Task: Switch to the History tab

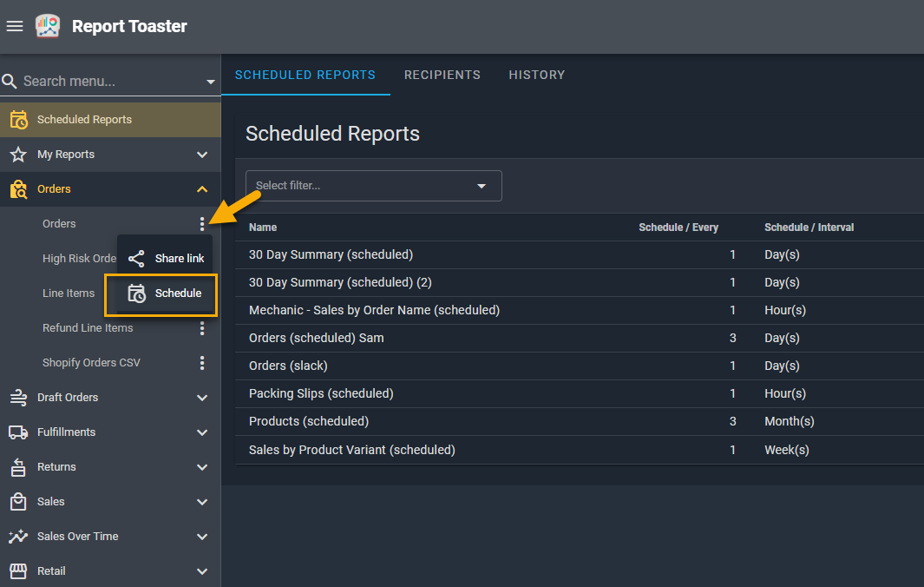Action: click(x=536, y=75)
